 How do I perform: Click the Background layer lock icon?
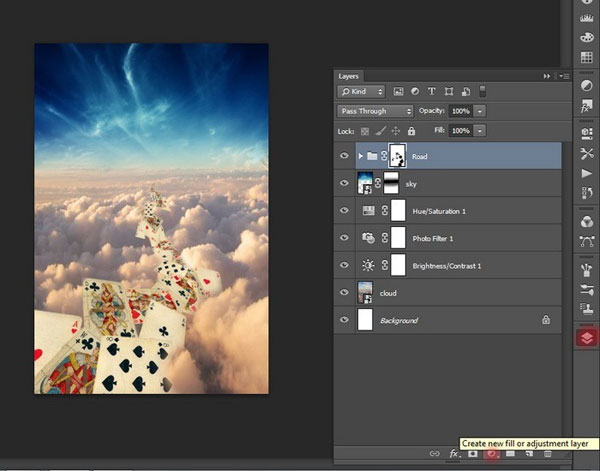pyautogui.click(x=546, y=319)
